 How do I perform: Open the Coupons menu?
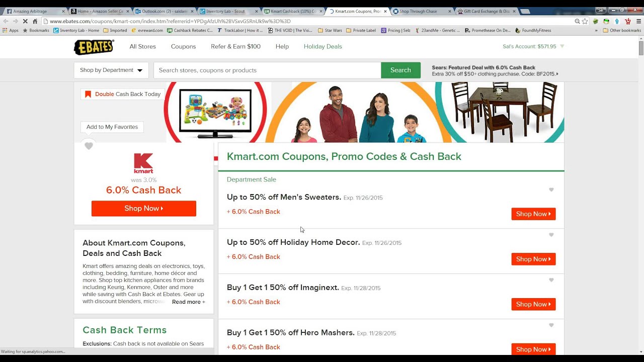pos(183,46)
